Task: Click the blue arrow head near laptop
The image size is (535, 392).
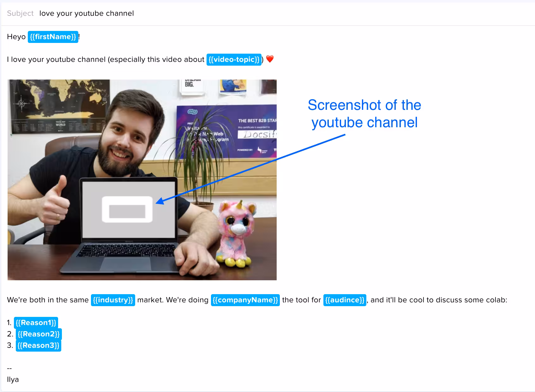Action: click(159, 201)
